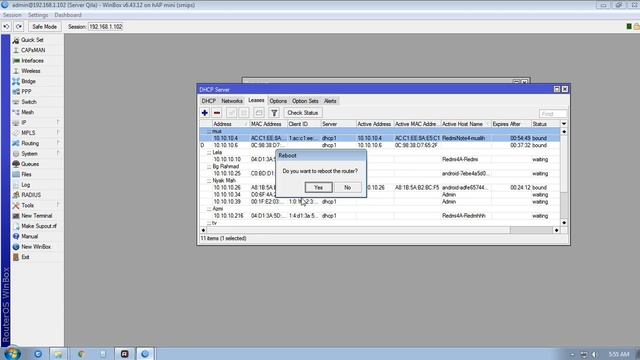This screenshot has height=360, width=640.
Task: Open Bridge in sidebar
Action: (x=28, y=81)
